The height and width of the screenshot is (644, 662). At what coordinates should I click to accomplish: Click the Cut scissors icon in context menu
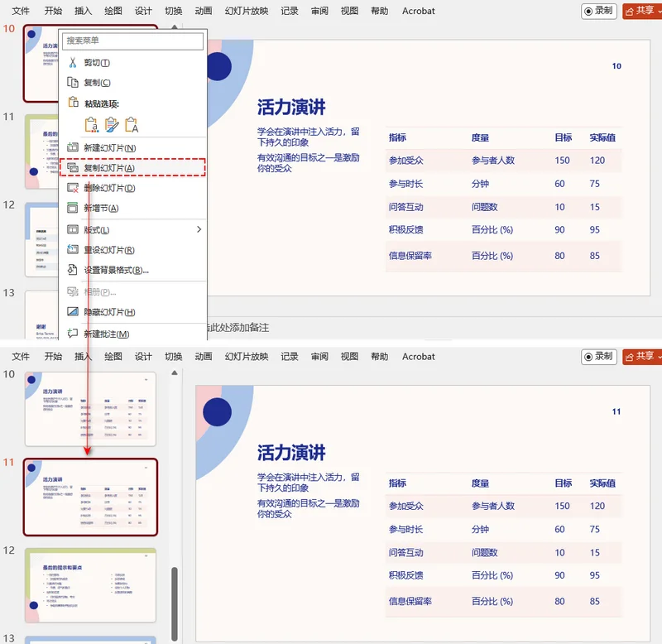73,63
